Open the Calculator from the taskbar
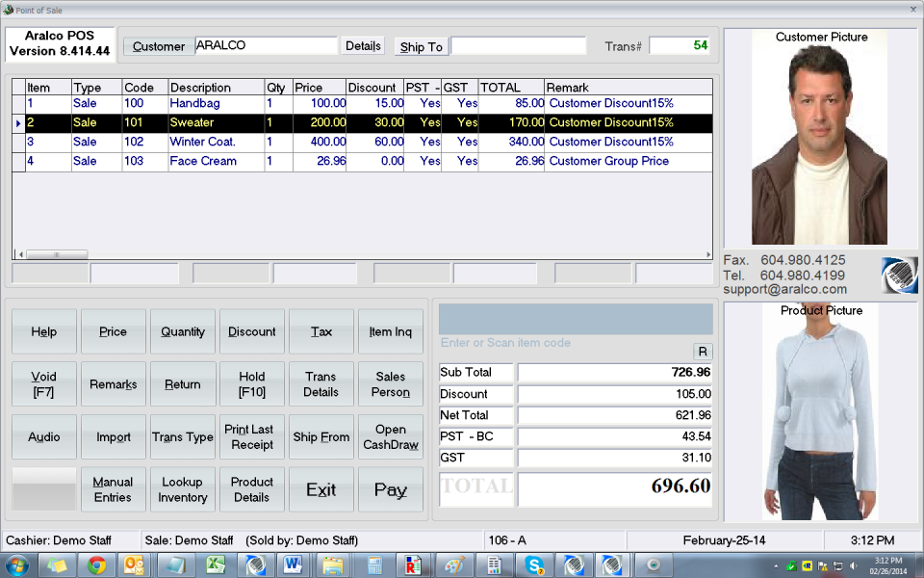 pyautogui.click(x=373, y=565)
